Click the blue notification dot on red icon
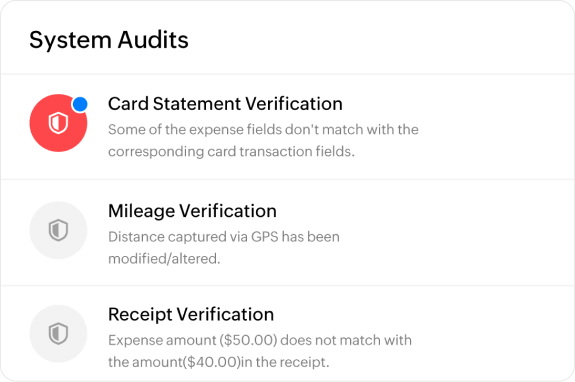 [x=80, y=104]
